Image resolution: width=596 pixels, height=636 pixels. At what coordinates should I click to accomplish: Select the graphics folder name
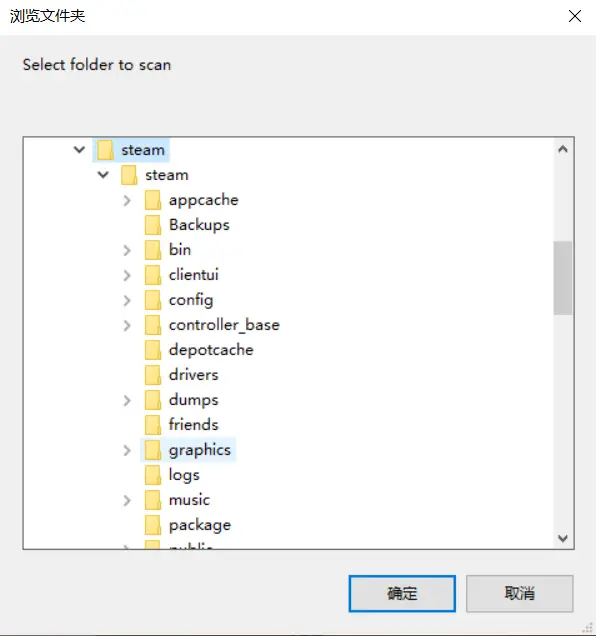(x=200, y=451)
